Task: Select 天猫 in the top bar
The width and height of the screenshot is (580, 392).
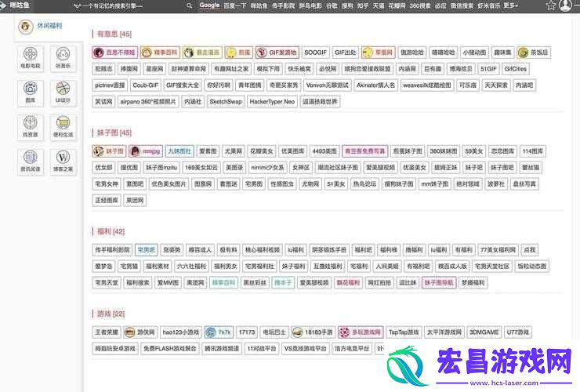Action: [378, 5]
